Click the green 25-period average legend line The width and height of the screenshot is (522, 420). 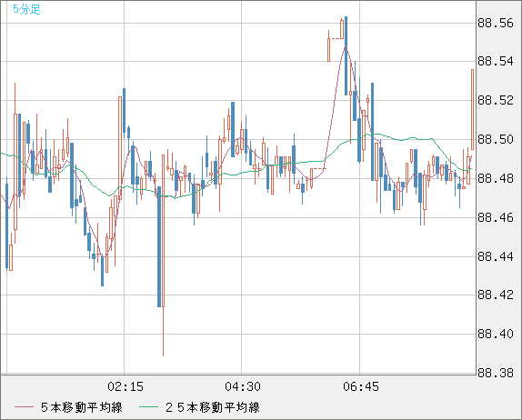tap(148, 407)
